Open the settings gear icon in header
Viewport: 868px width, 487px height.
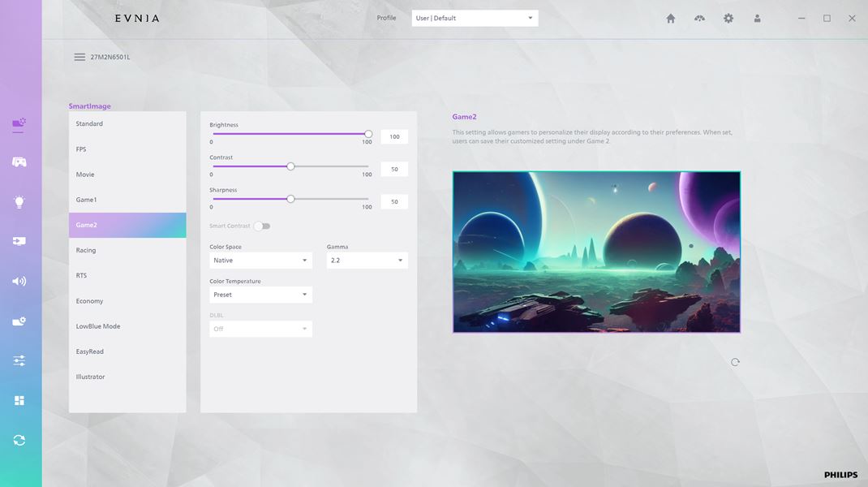click(x=728, y=19)
